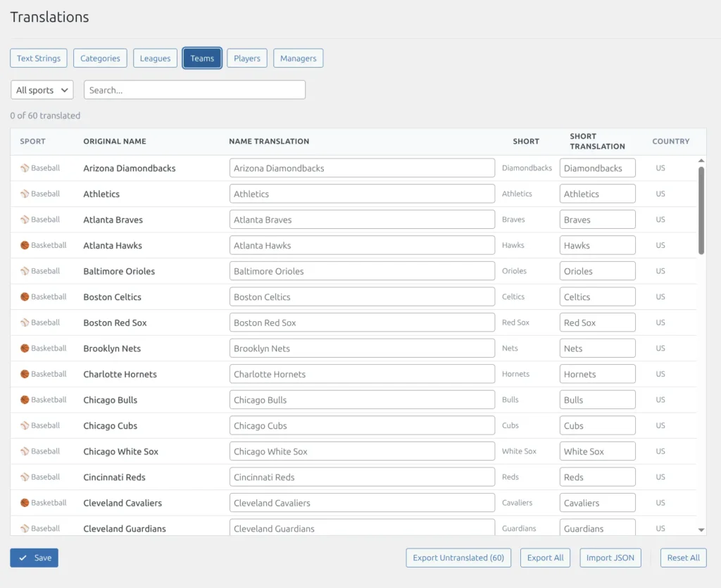Click the scrollbar down arrow
Viewport: 721px width, 588px height.
[x=701, y=530]
